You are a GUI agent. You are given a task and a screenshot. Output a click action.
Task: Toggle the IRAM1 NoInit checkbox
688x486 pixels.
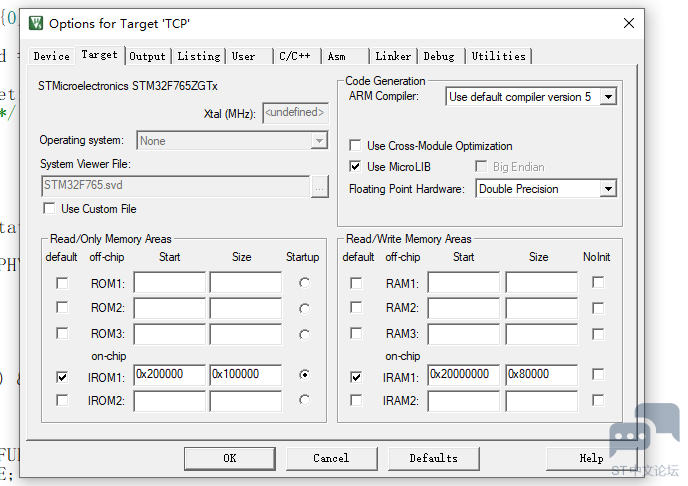coord(597,375)
